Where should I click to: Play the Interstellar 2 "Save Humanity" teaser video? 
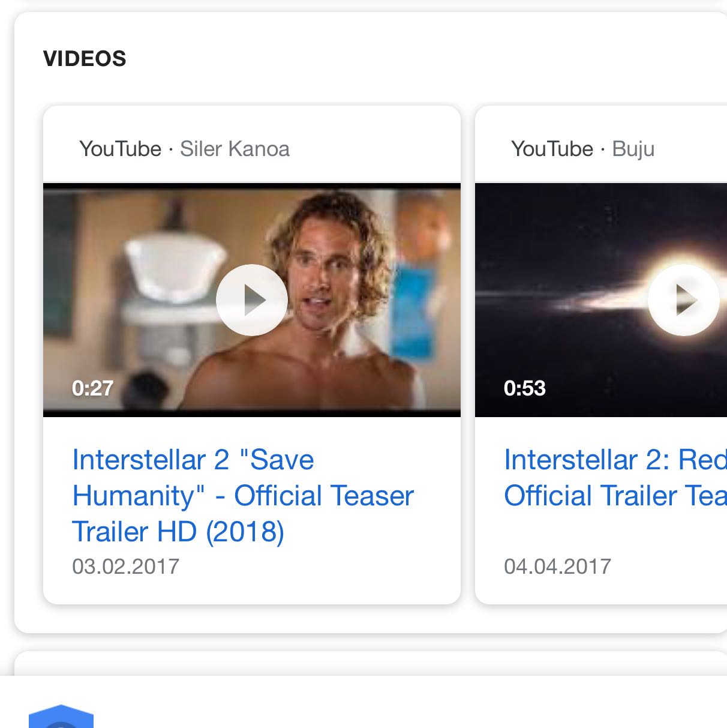[x=251, y=299]
